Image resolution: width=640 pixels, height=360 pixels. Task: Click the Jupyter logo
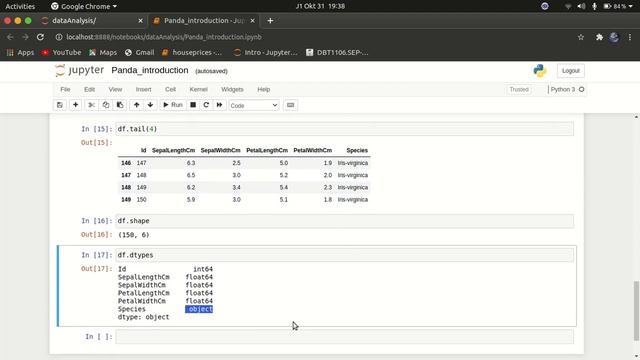click(80, 70)
